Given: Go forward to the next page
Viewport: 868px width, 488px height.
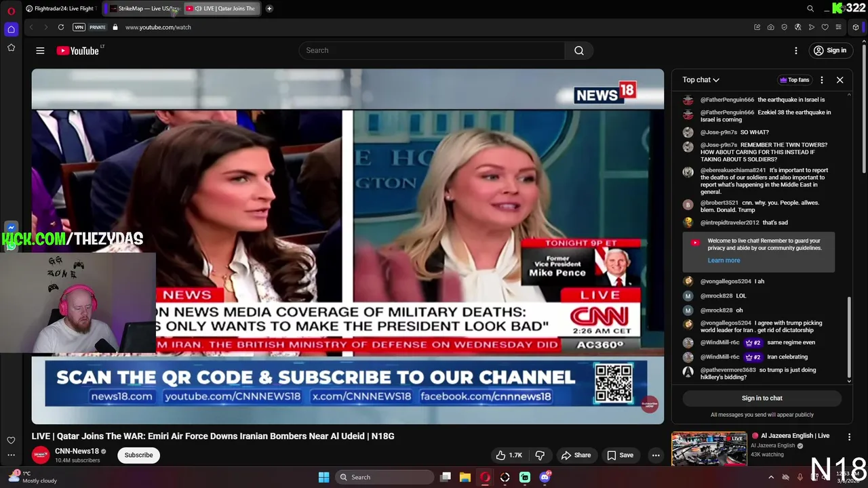Looking at the screenshot, I should pos(45,27).
